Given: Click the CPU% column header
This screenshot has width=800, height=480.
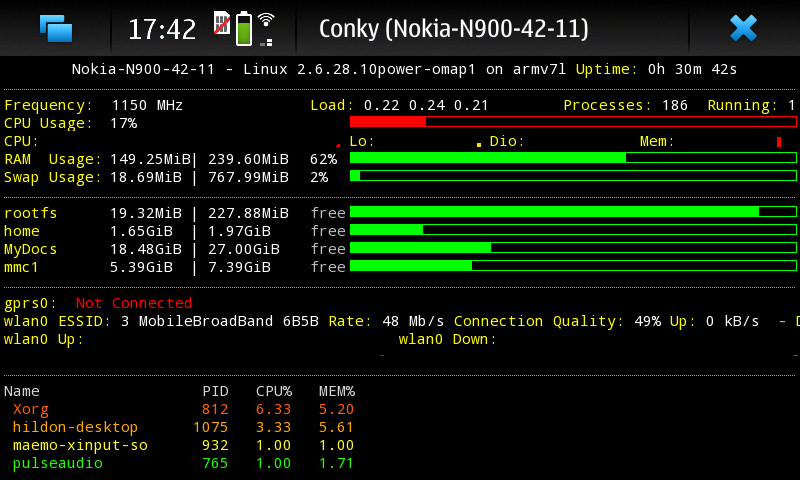Looking at the screenshot, I should [x=273, y=391].
